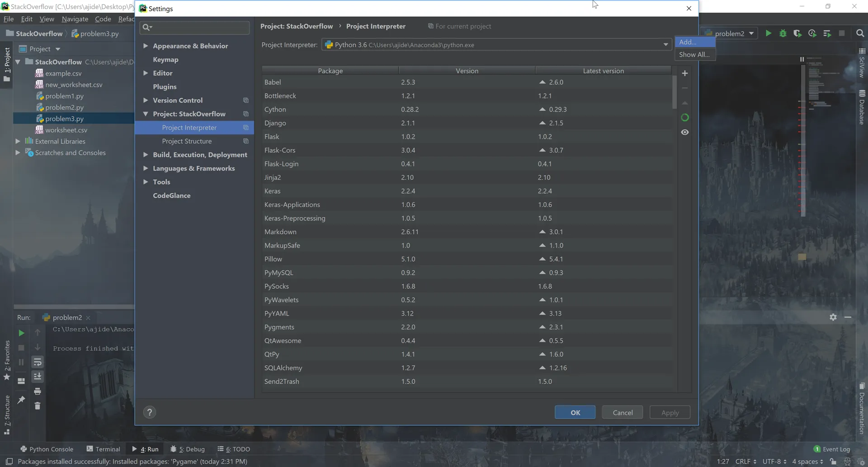Hide the Run panel with minimize dash icon
The height and width of the screenshot is (467, 868).
(x=848, y=317)
